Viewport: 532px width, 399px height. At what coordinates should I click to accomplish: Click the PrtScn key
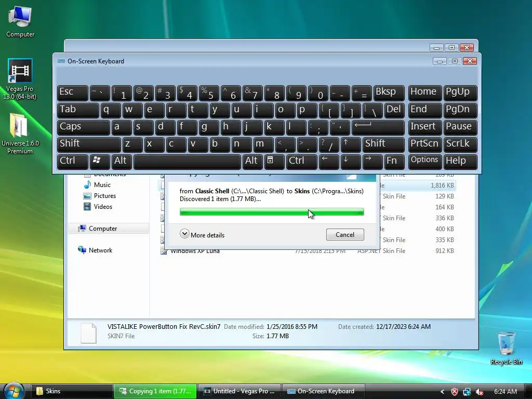click(425, 144)
